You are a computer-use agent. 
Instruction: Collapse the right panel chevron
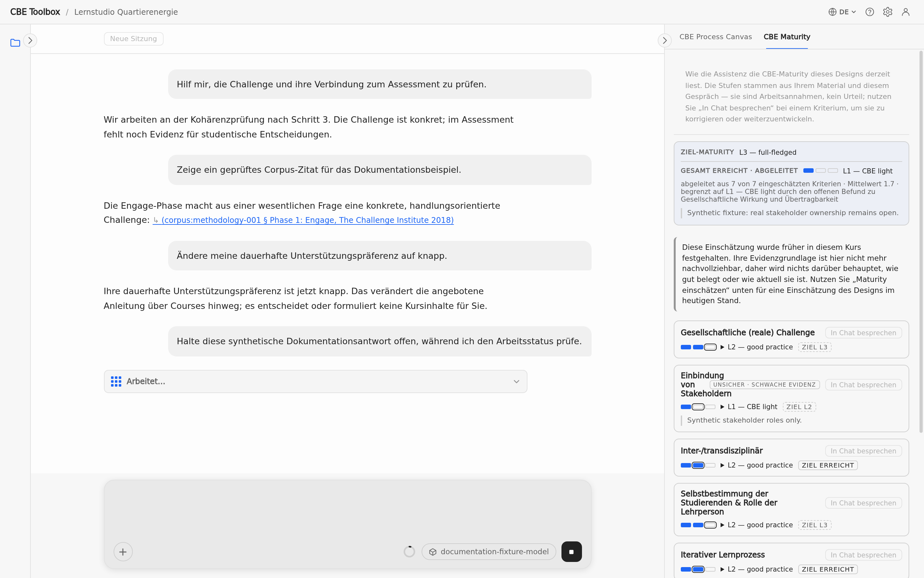click(665, 40)
